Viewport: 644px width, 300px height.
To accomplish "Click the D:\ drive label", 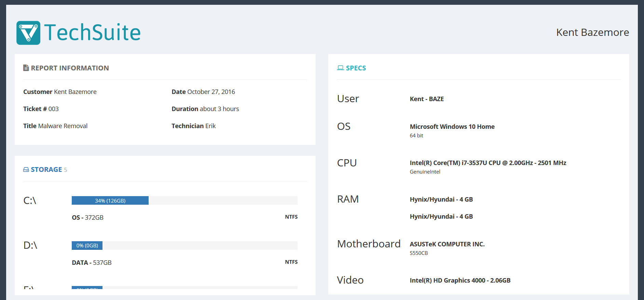I will [x=30, y=245].
